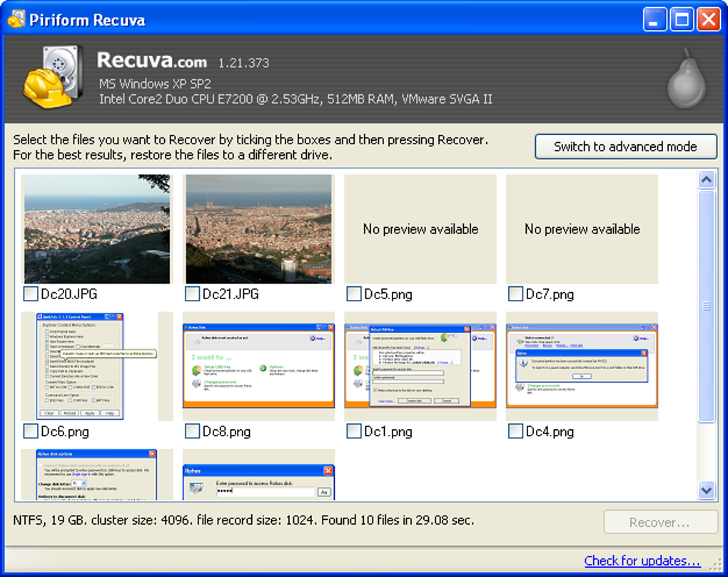Click the scroll up arrow in file list
This screenshot has height=577, width=728.
click(707, 180)
